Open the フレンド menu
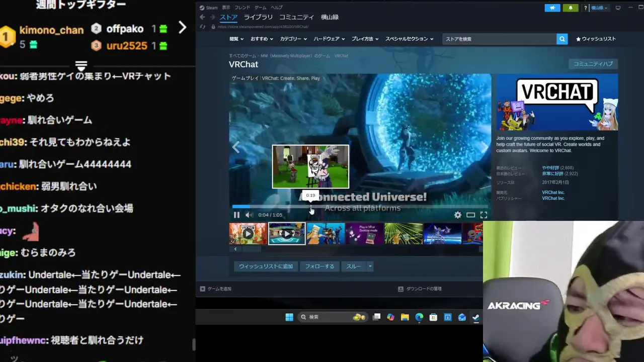This screenshot has width=644, height=362. pos(242,8)
